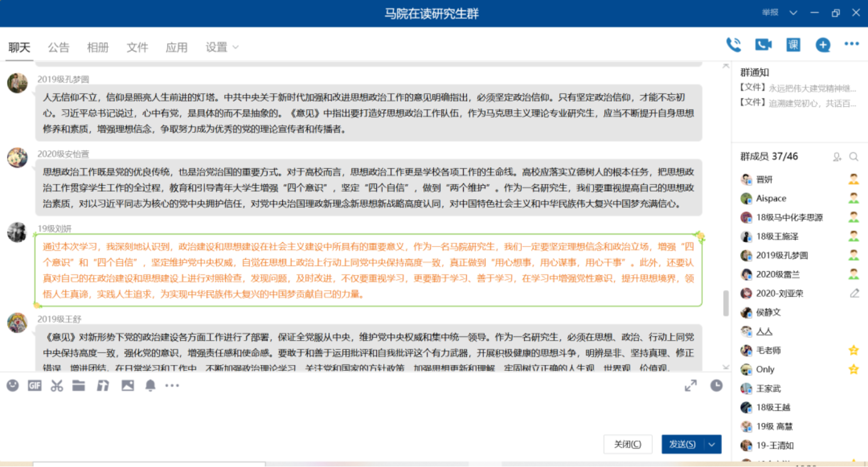The width and height of the screenshot is (868, 467).
Task: Open the 设置 dropdown menu
Action: tap(222, 48)
